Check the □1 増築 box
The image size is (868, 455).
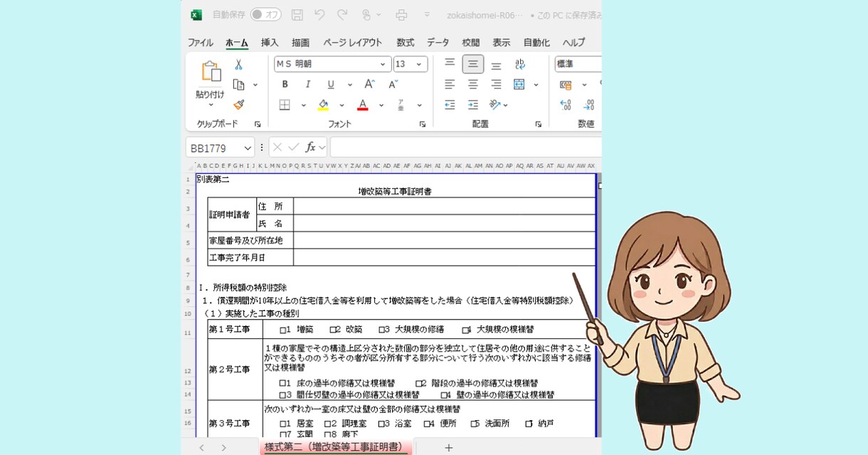tap(283, 330)
